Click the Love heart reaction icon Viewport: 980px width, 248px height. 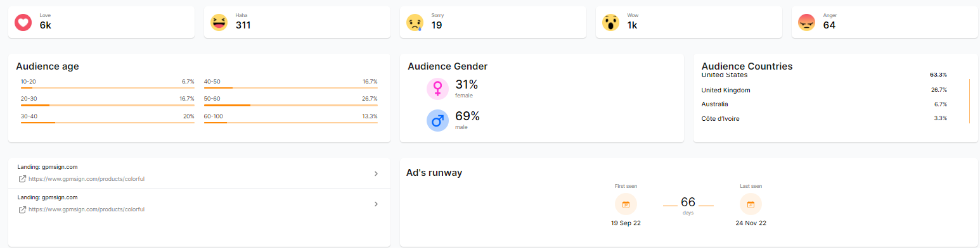click(23, 23)
